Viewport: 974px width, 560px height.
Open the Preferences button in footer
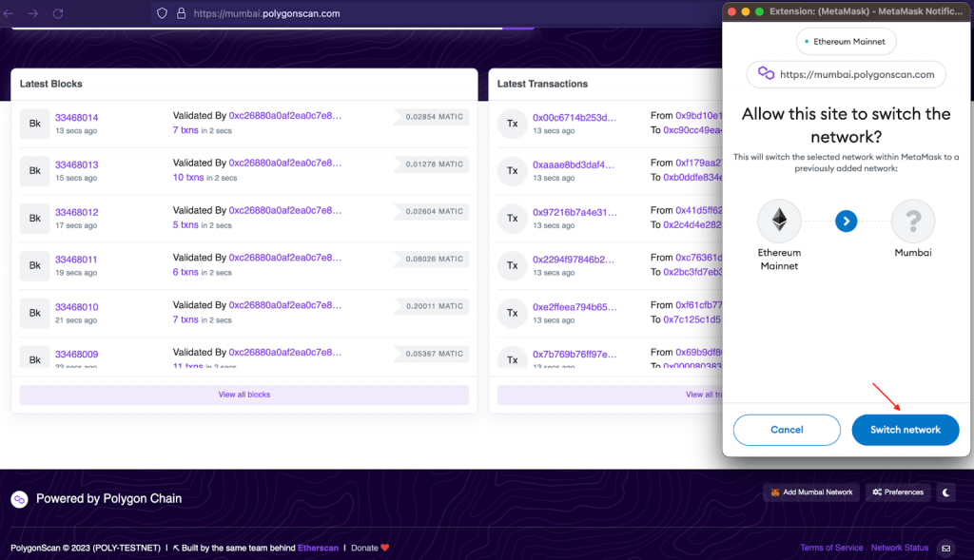pyautogui.click(x=898, y=492)
